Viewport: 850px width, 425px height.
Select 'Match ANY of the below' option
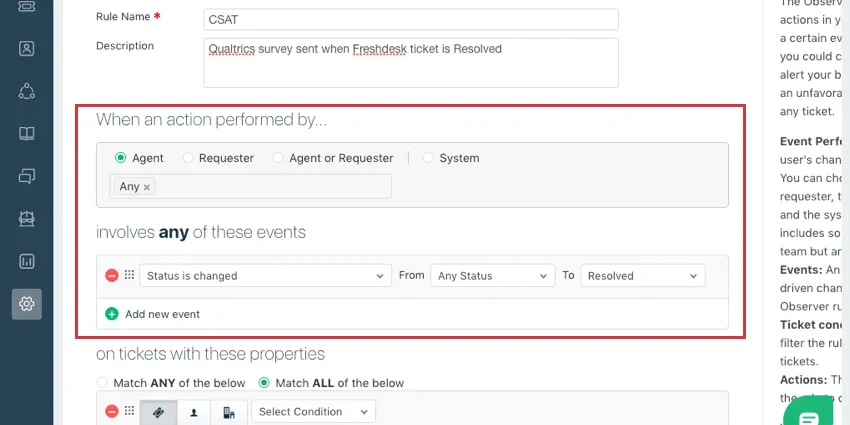(102, 383)
